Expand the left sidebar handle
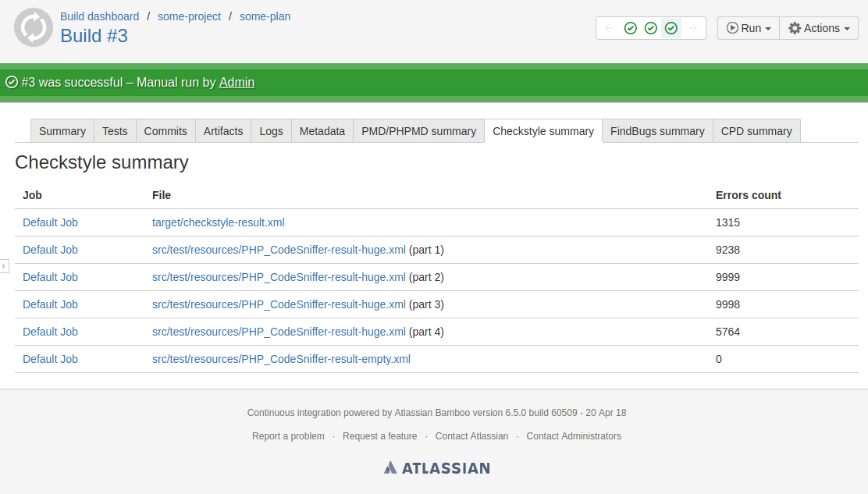This screenshot has height=494, width=868. [4, 266]
